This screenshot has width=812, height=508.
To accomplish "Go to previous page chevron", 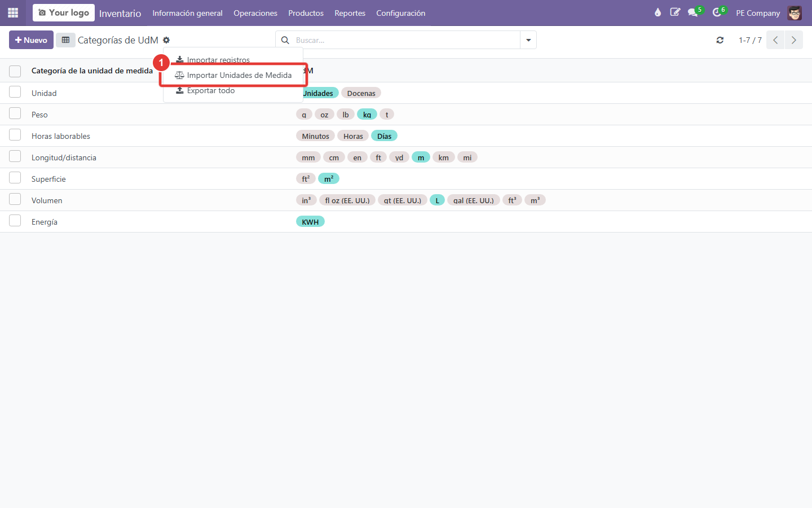I will click(x=775, y=40).
